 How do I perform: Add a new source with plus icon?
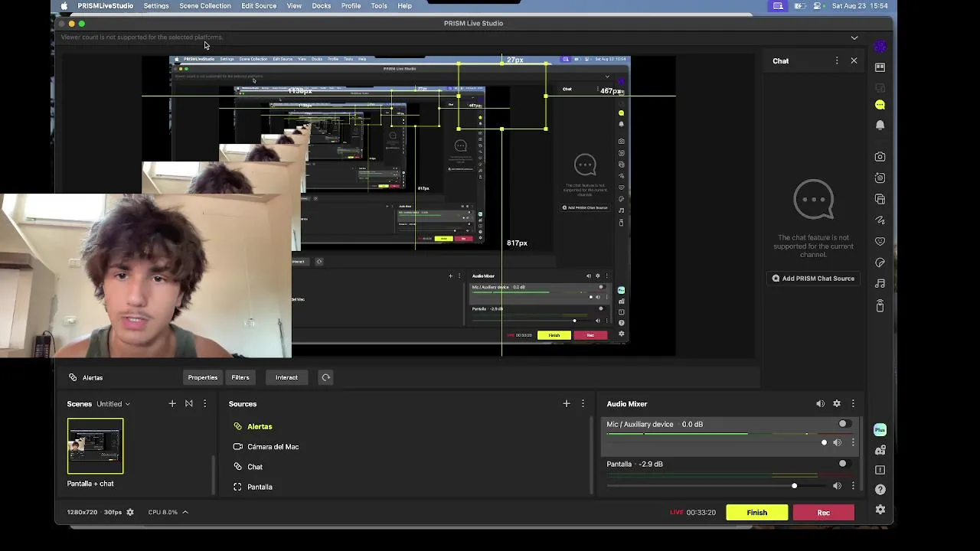pos(567,404)
